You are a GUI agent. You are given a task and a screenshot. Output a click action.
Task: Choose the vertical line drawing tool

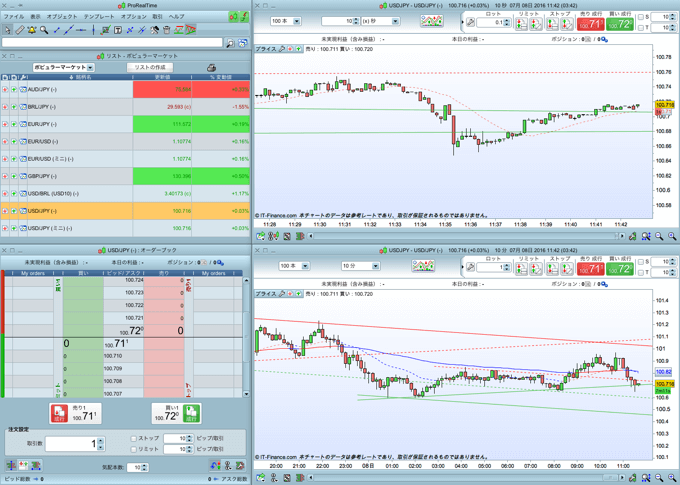click(x=93, y=30)
